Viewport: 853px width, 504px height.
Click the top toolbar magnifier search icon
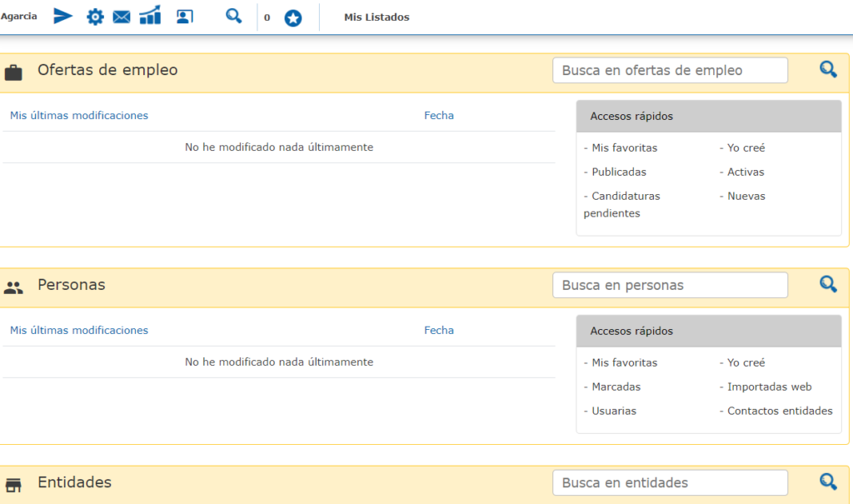234,16
